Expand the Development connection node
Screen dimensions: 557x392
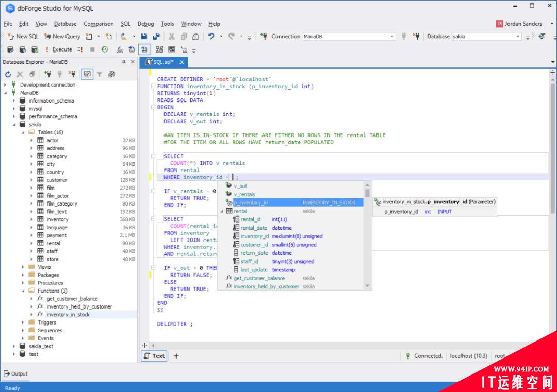[x=5, y=85]
